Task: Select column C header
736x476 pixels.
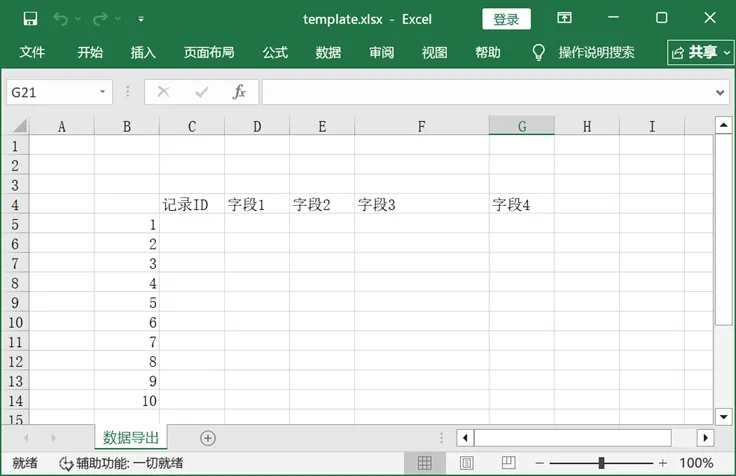Action: 192,126
